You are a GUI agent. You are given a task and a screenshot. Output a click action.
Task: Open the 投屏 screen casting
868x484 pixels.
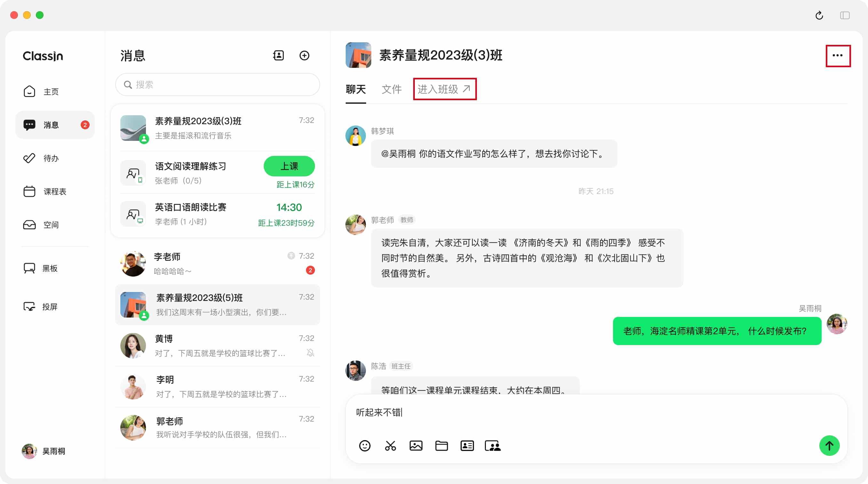[40, 307]
